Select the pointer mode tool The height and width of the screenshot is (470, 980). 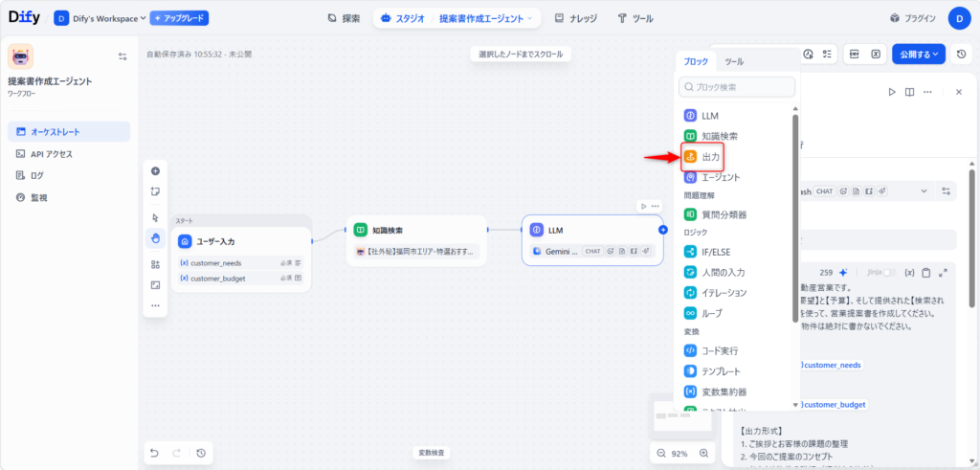point(155,217)
